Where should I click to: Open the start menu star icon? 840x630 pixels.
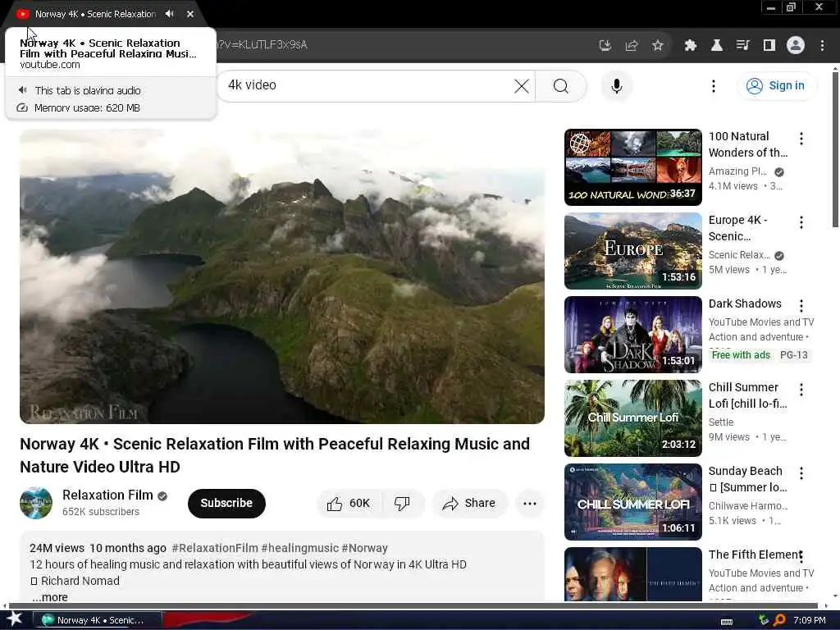[15, 619]
